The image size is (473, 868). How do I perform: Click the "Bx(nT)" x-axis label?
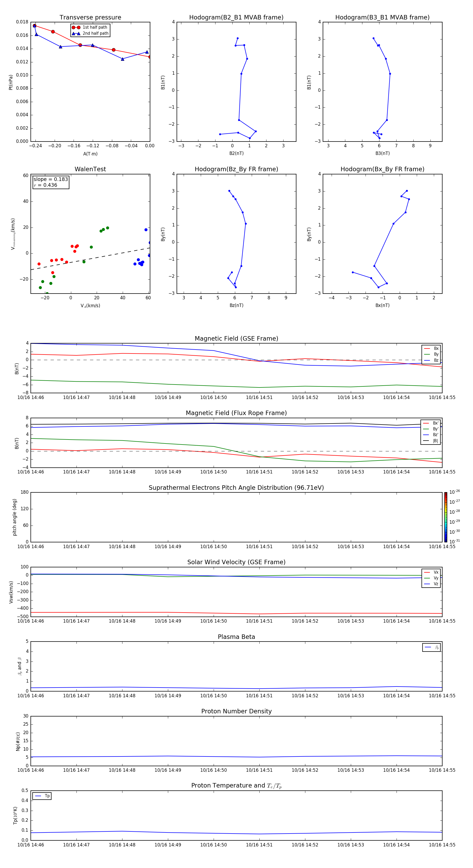[382, 305]
